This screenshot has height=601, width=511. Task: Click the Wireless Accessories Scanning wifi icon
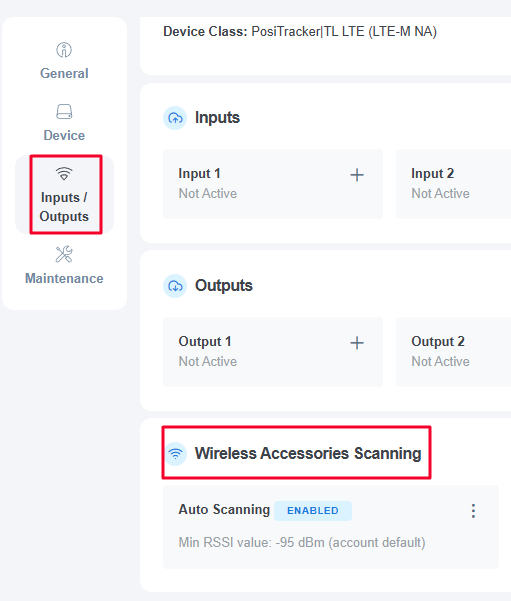tap(176, 454)
